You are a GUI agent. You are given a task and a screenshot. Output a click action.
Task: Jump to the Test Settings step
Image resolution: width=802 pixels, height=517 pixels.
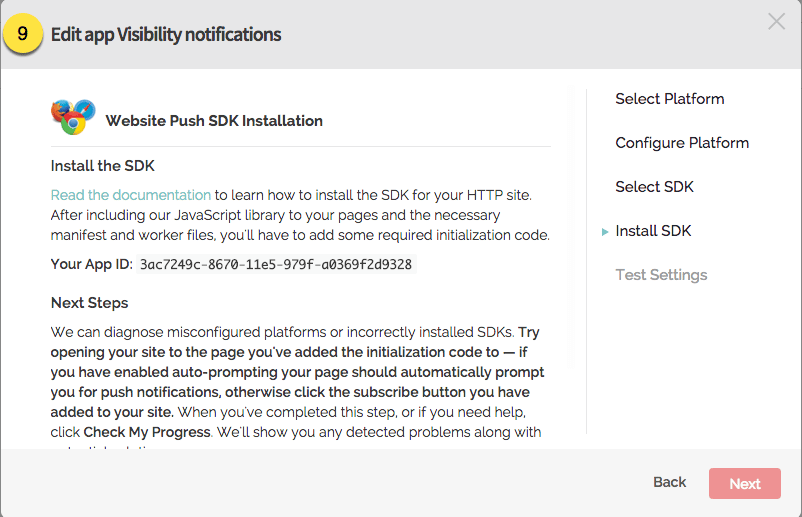click(661, 275)
